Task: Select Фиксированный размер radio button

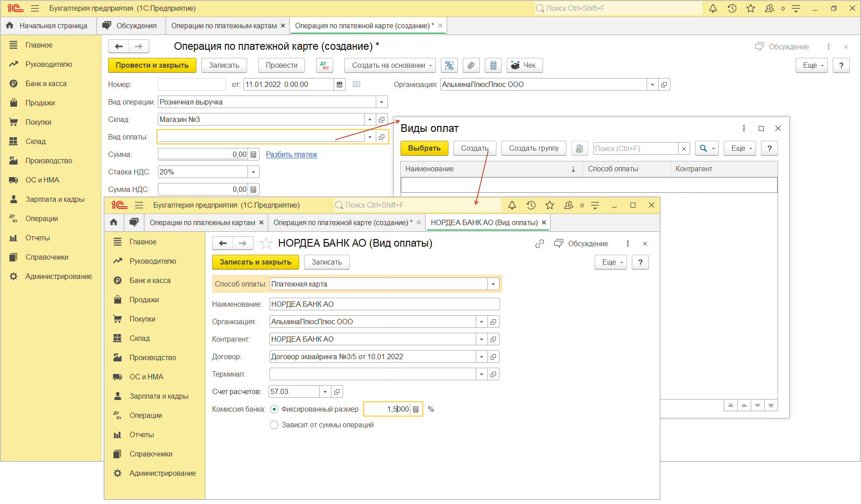Action: coord(274,409)
